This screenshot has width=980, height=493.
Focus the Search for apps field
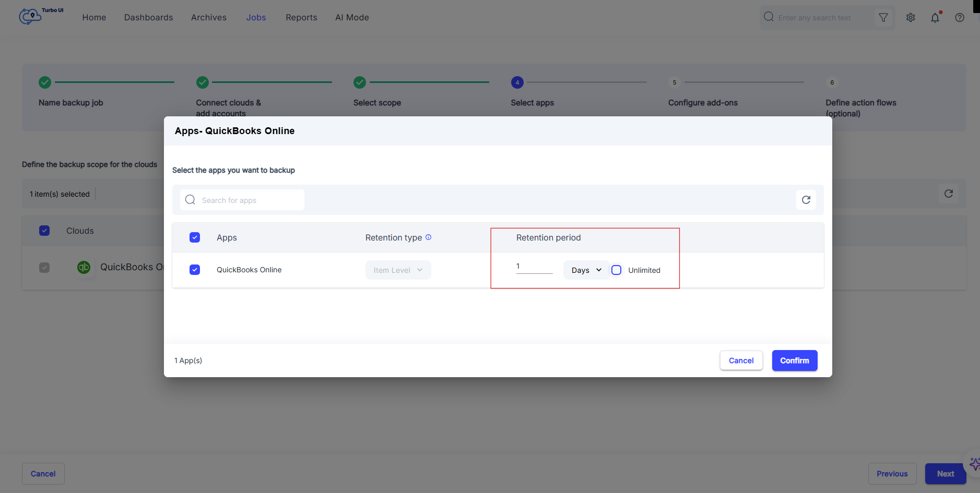click(x=242, y=200)
